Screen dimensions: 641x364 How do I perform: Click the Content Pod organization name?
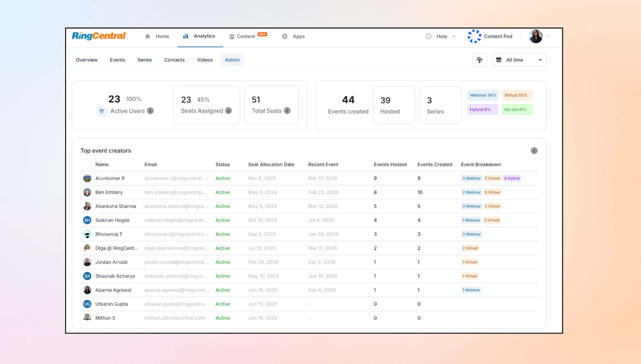pyautogui.click(x=498, y=36)
